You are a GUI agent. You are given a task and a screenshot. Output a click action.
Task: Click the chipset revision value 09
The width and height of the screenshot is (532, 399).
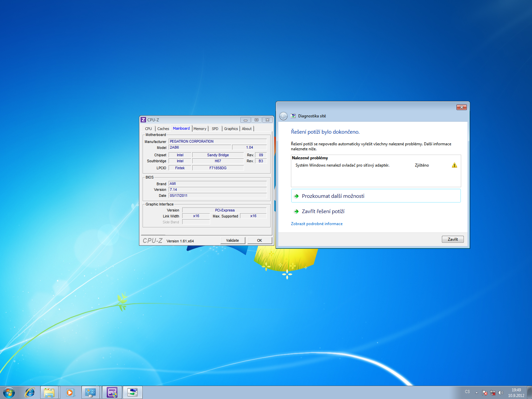pyautogui.click(x=261, y=155)
